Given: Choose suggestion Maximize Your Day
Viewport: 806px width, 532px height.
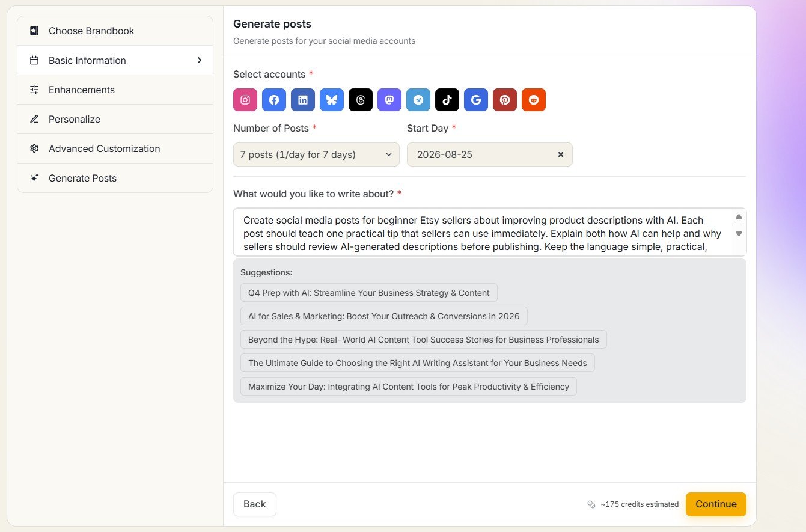Looking at the screenshot, I should [409, 387].
